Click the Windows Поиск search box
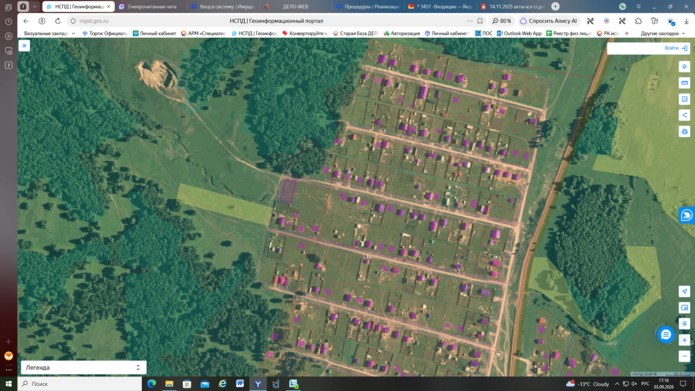This screenshot has width=695, height=391. click(x=80, y=384)
